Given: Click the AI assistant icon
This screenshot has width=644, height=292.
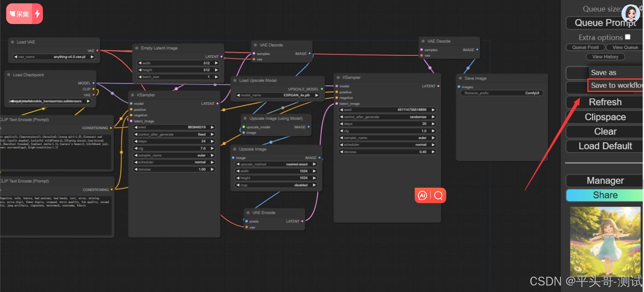Looking at the screenshot, I should tap(422, 195).
